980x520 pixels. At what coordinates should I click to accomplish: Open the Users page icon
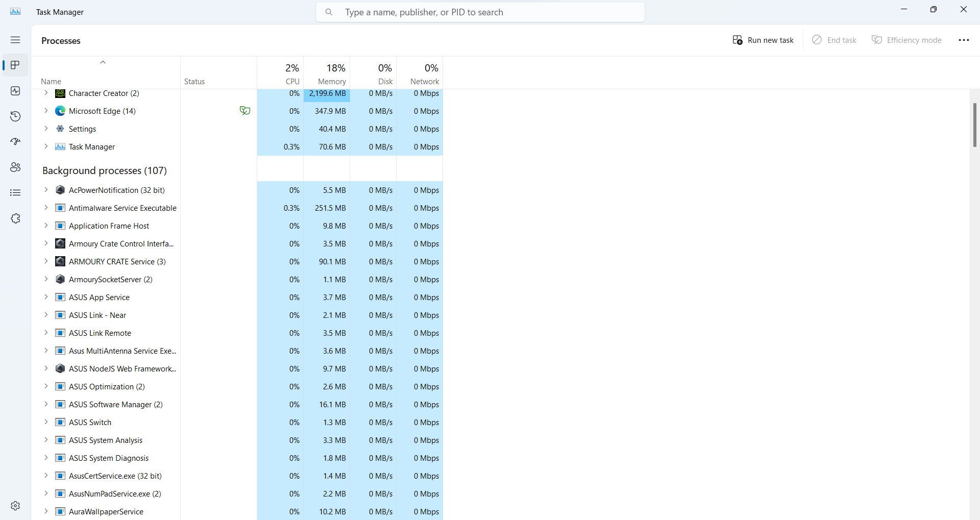pos(15,167)
